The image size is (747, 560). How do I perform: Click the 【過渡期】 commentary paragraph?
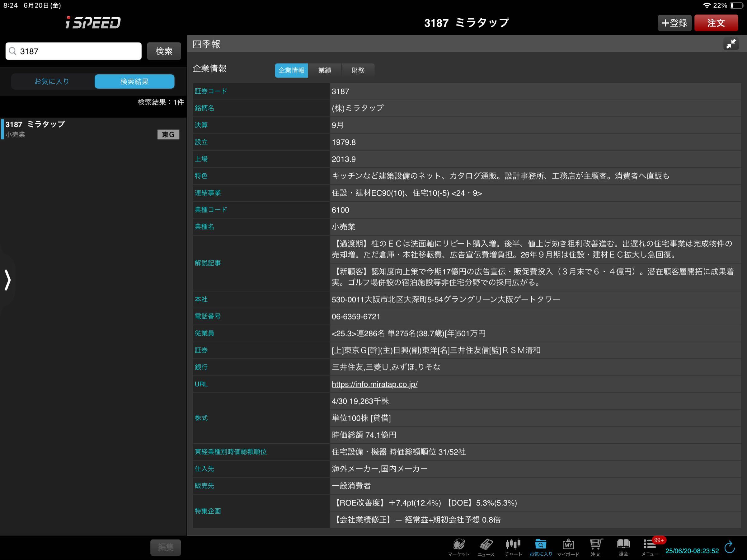pos(532,249)
